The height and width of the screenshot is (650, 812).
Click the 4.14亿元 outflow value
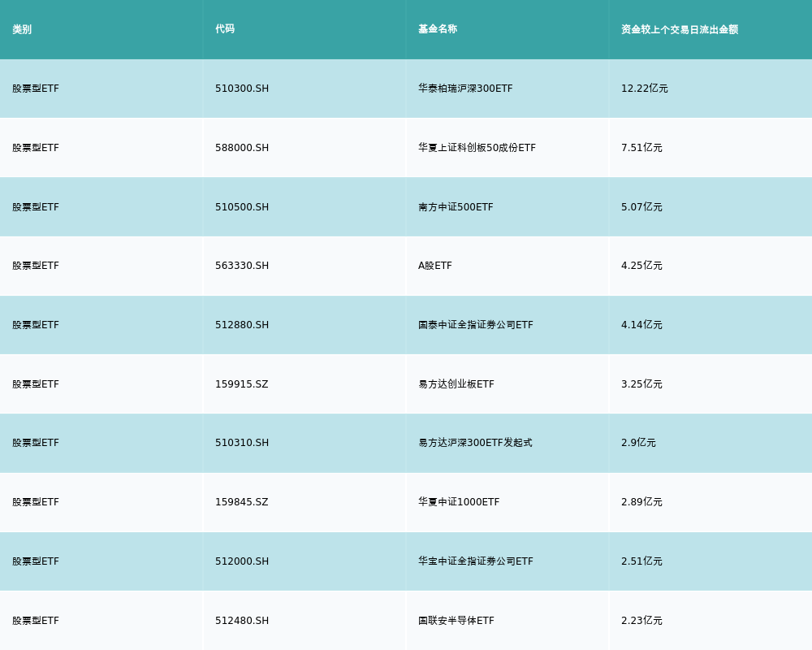click(641, 325)
